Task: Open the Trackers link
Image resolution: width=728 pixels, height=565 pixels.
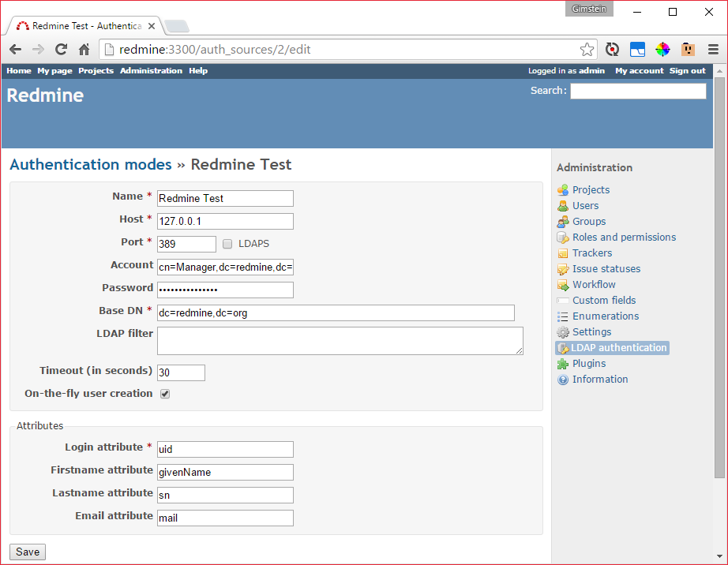Action: click(x=592, y=253)
